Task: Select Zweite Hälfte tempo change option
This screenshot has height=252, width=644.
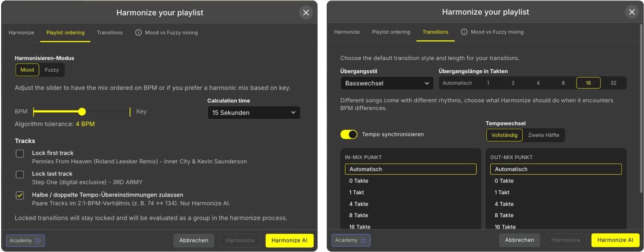Action: point(544,135)
